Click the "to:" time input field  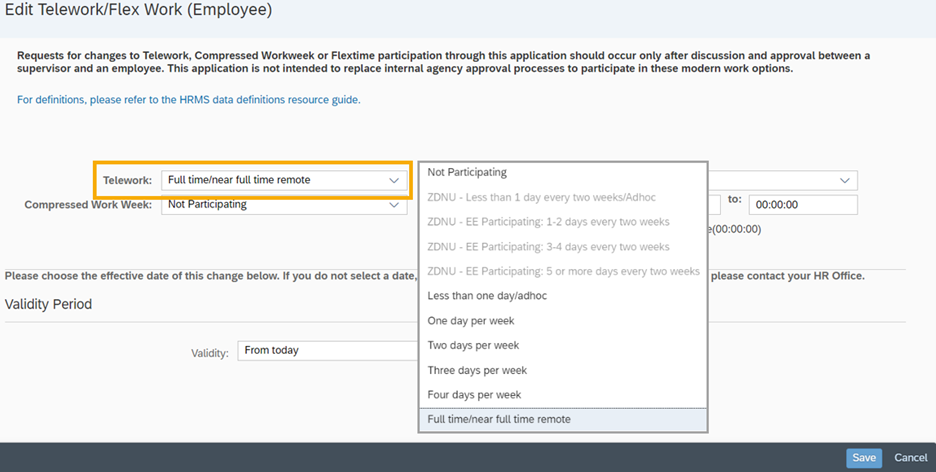pyautogui.click(x=804, y=205)
